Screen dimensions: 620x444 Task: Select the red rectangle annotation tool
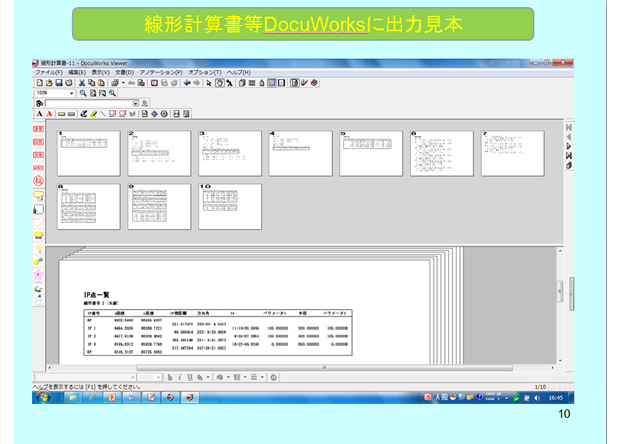113,114
